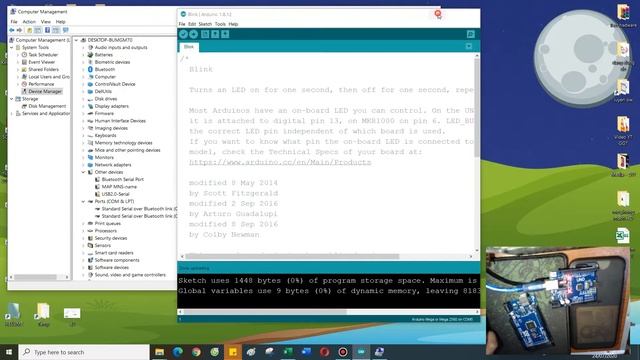Select Bluetooth Serial Port under Other devices
Screen dimensions: 640x360
point(122,180)
